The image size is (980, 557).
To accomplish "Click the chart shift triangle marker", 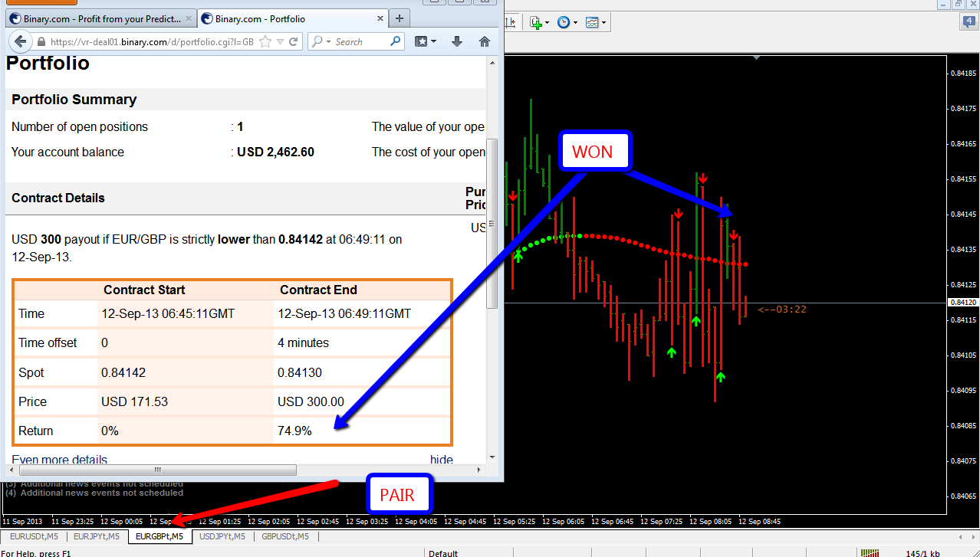I will click(x=756, y=57).
